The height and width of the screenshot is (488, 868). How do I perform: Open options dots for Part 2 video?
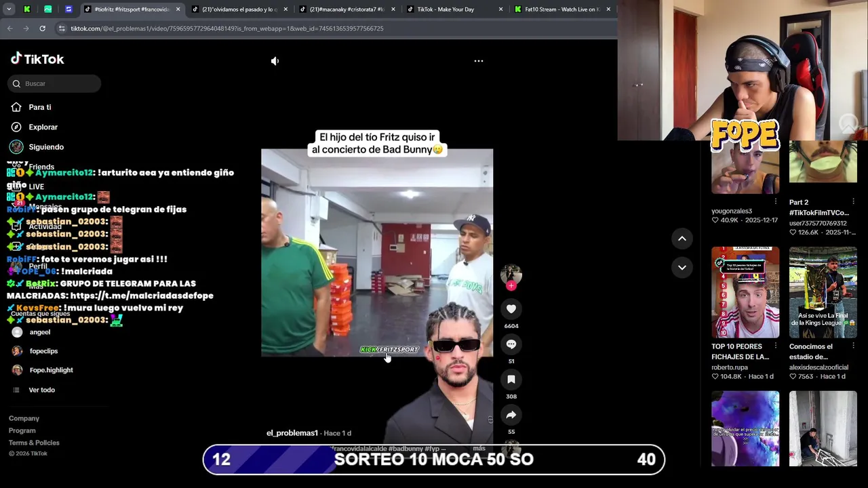point(853,201)
